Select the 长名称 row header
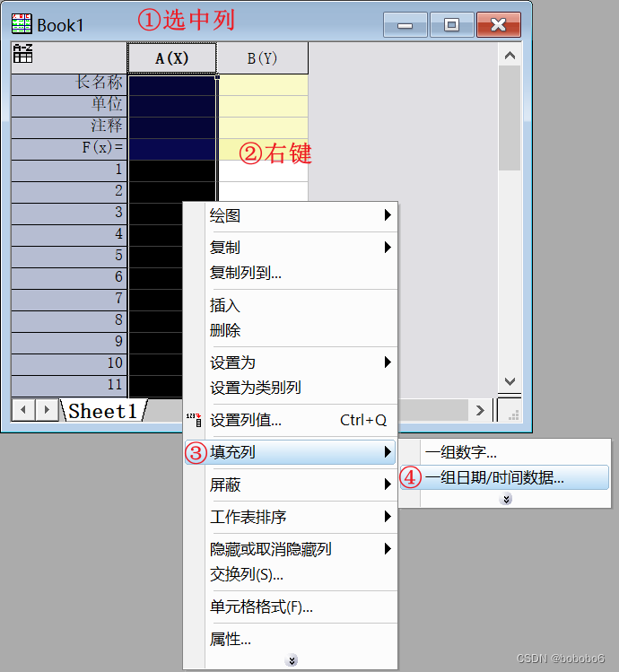Screen dimensions: 619x672 coord(68,84)
